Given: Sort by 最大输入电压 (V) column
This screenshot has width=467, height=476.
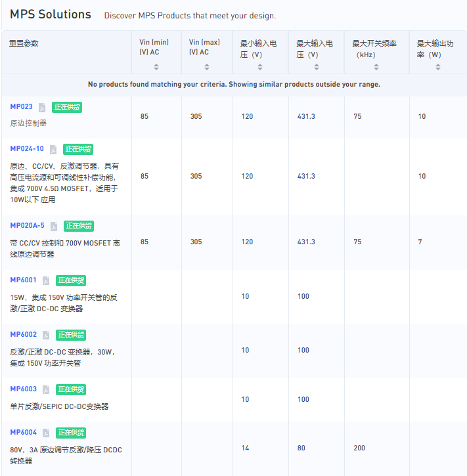Looking at the screenshot, I should click(x=316, y=67).
